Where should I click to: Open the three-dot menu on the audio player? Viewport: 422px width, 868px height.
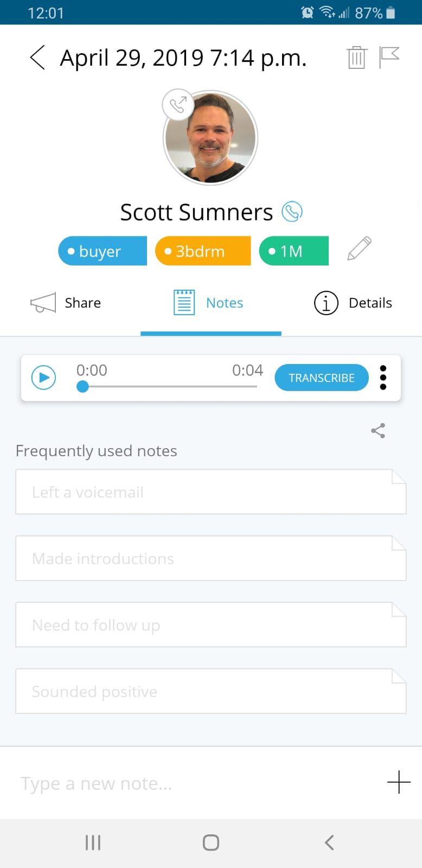click(383, 377)
